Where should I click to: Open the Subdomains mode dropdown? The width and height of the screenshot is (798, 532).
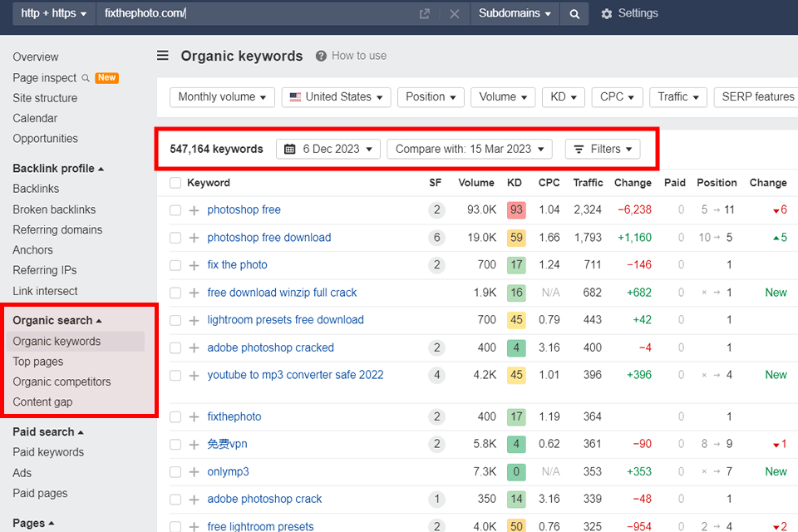(x=515, y=14)
